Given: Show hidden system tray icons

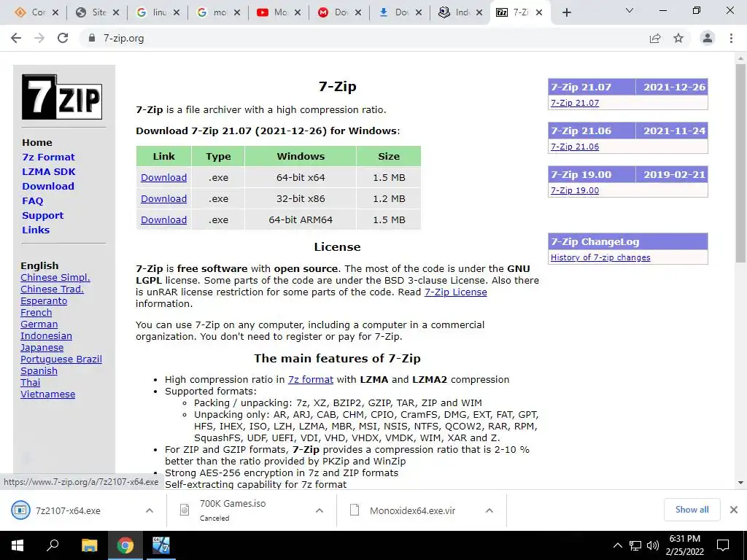Looking at the screenshot, I should click(x=617, y=545).
